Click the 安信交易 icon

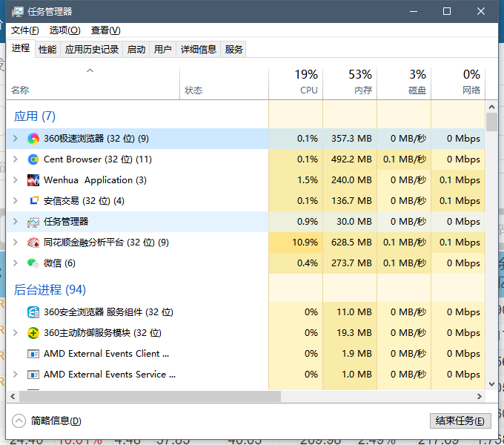coord(33,201)
